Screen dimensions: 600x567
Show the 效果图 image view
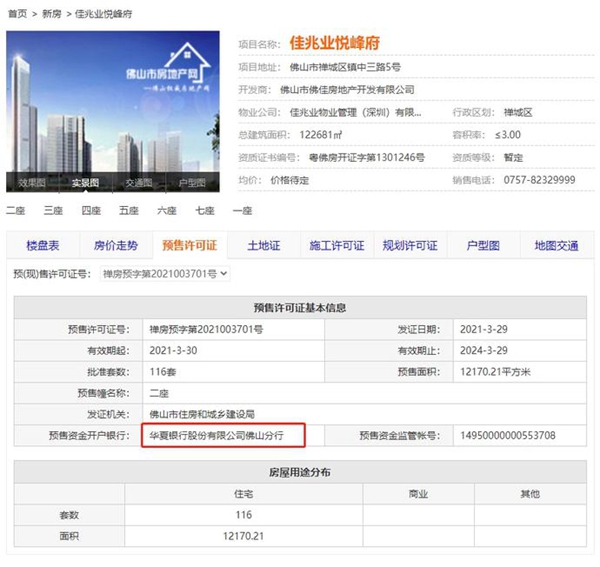[32, 183]
